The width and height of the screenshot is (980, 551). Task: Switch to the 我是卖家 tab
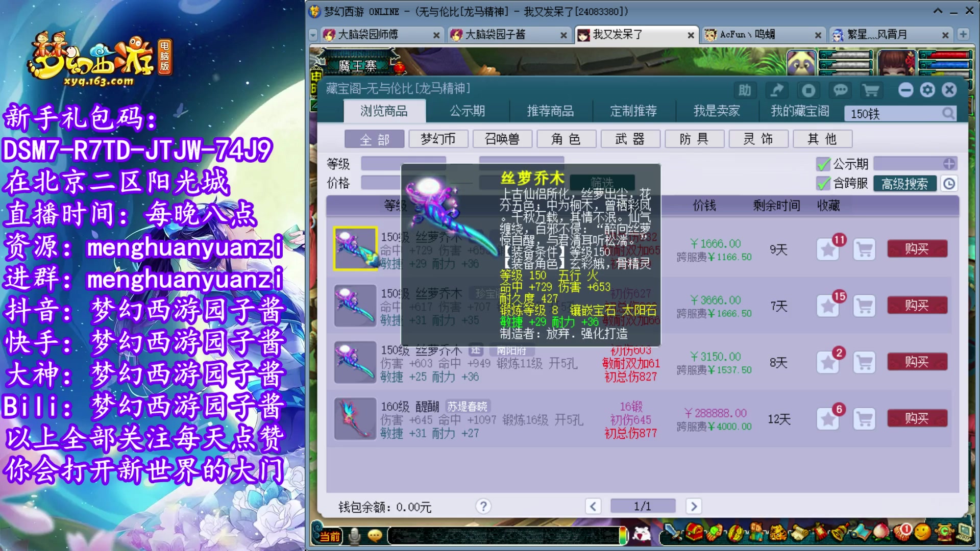[716, 111]
